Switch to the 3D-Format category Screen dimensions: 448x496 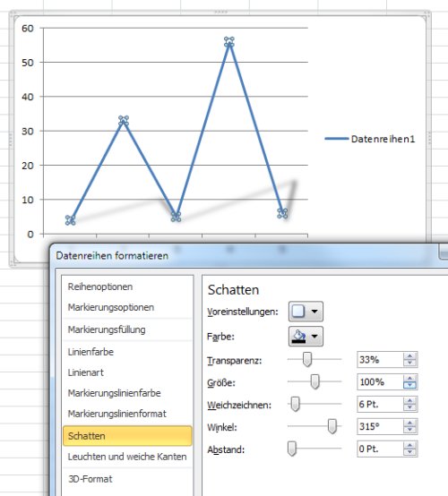coord(90,479)
